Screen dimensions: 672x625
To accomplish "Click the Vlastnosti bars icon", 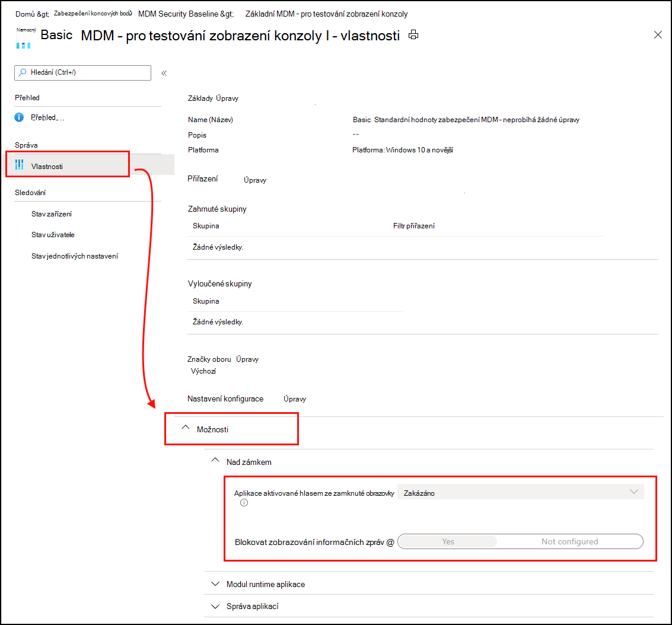I will click(x=20, y=165).
